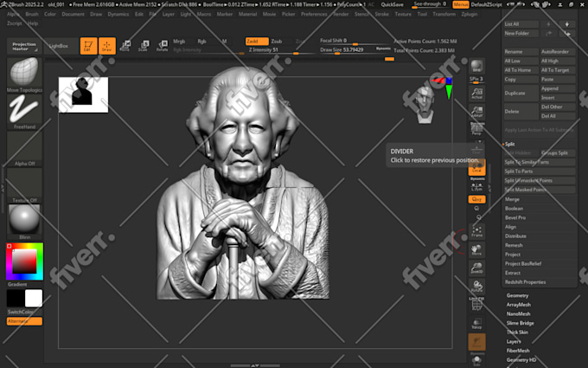
Task: Select the Rotate transform tool in top shelf
Action: tap(162, 46)
